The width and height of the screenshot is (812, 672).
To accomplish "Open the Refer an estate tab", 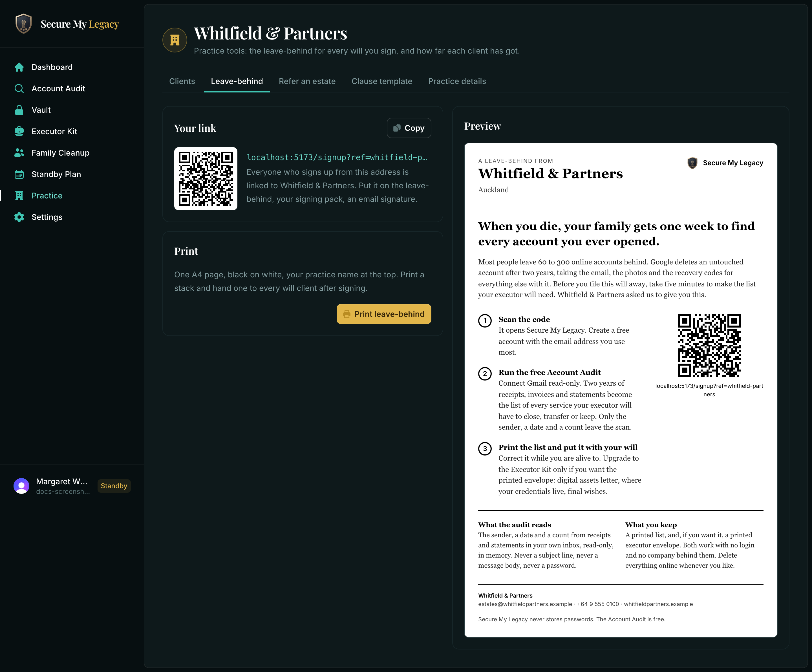I will [307, 81].
